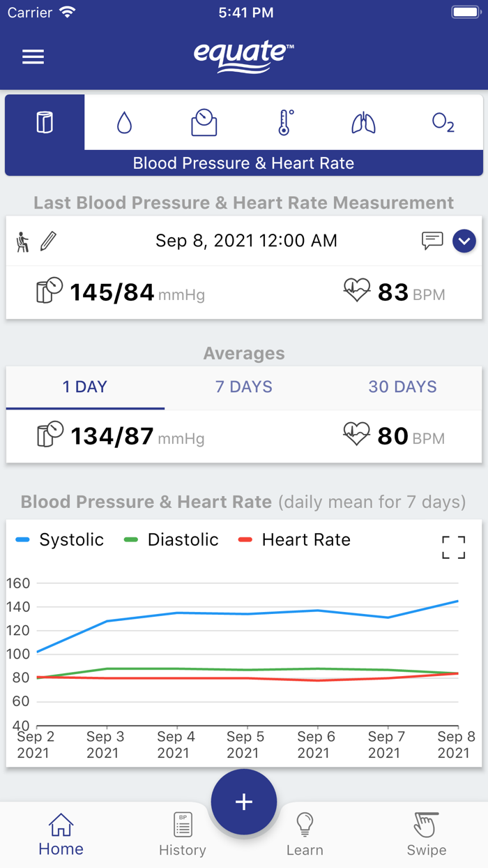
Task: Expand the measurement details with the blue chevron
Action: pyautogui.click(x=464, y=239)
